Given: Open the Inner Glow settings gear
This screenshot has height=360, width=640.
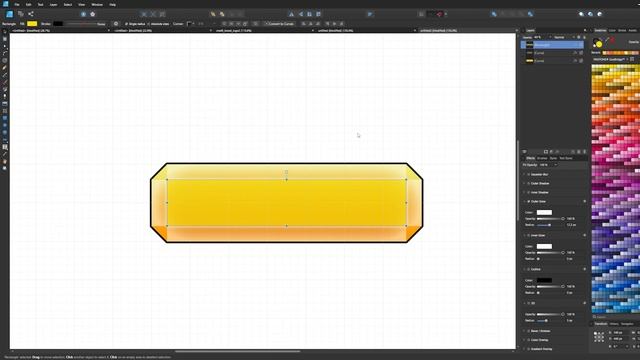Looking at the screenshot, I should pos(584,235).
